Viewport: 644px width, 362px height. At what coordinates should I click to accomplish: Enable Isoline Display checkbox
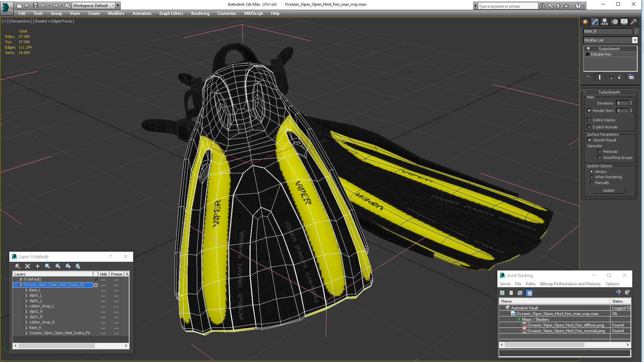click(589, 120)
